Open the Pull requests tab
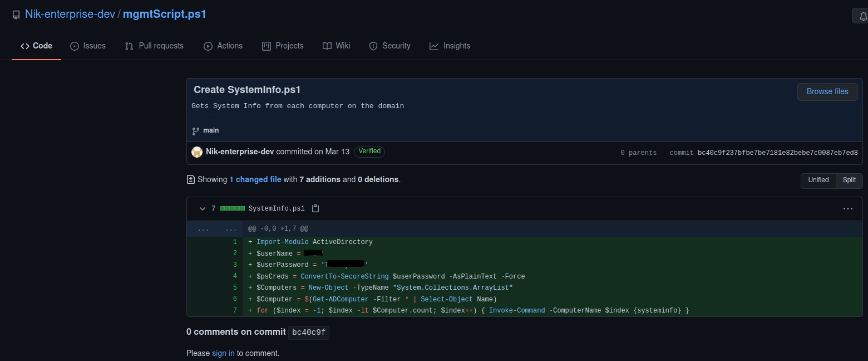868x361 pixels. coord(154,46)
